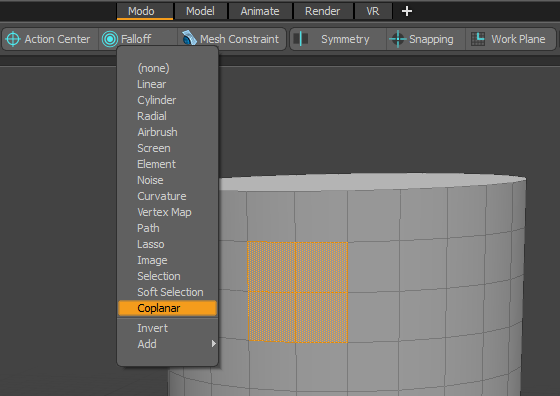Screen dimensions: 560x396
Task: Expand the Add submenu arrow
Action: click(x=214, y=344)
